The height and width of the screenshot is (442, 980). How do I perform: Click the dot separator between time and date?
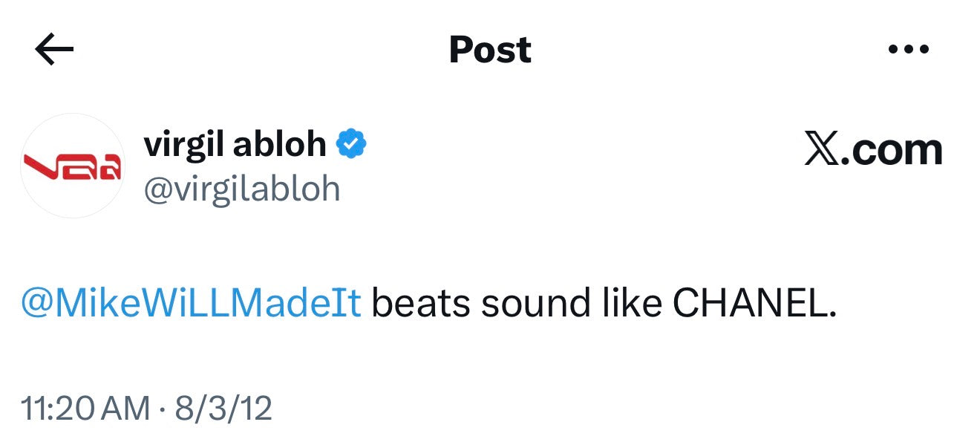(162, 409)
